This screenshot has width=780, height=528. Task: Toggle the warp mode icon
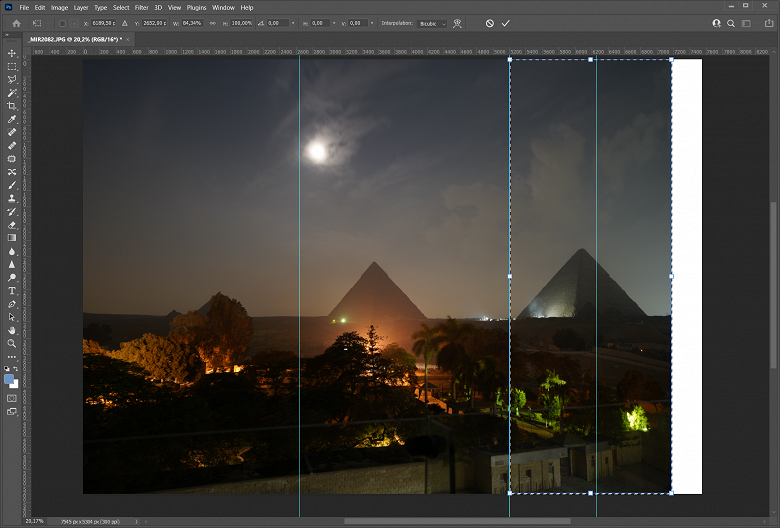(x=457, y=23)
